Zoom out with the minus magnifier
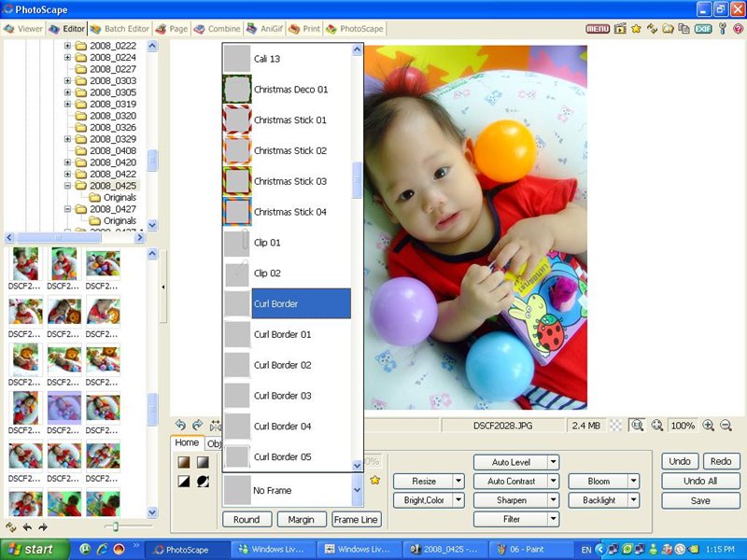Image resolution: width=747 pixels, height=560 pixels. point(726,426)
